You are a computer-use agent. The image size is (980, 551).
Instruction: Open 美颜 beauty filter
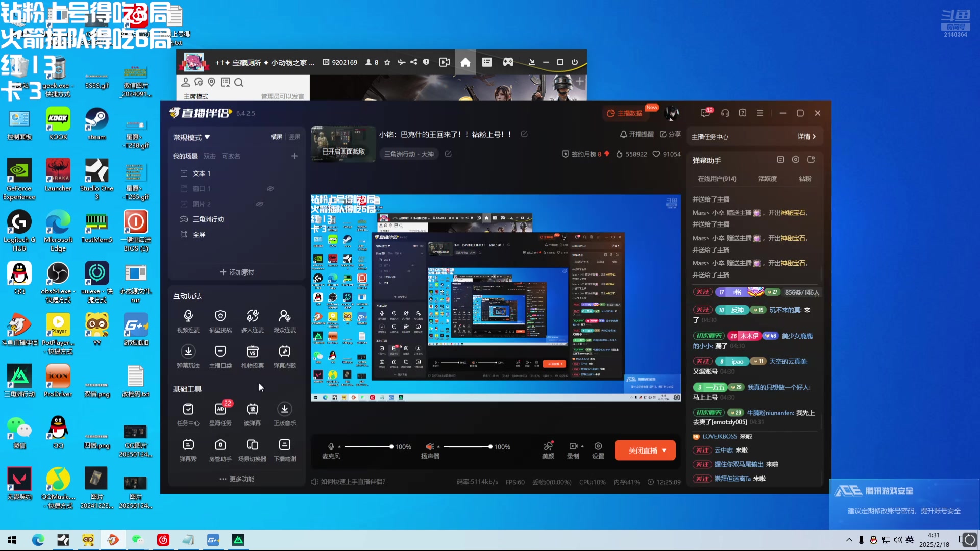point(548,450)
